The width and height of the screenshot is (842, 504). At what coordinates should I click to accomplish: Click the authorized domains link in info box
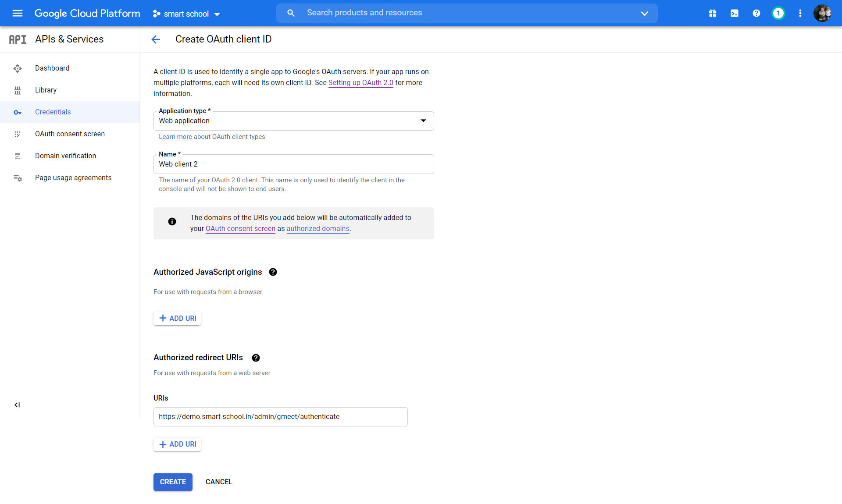tap(318, 228)
